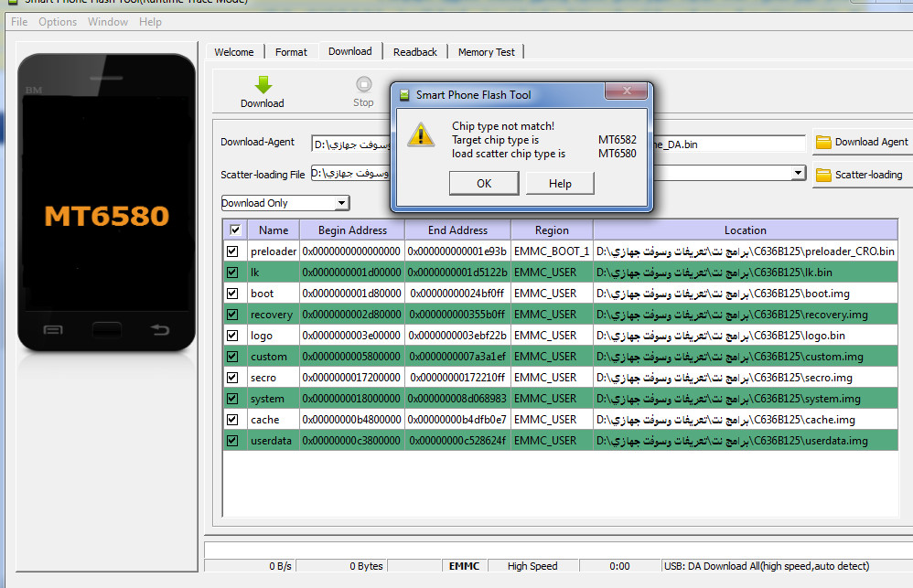Uncheck the boot partition checkbox
913x588 pixels.
tap(232, 293)
